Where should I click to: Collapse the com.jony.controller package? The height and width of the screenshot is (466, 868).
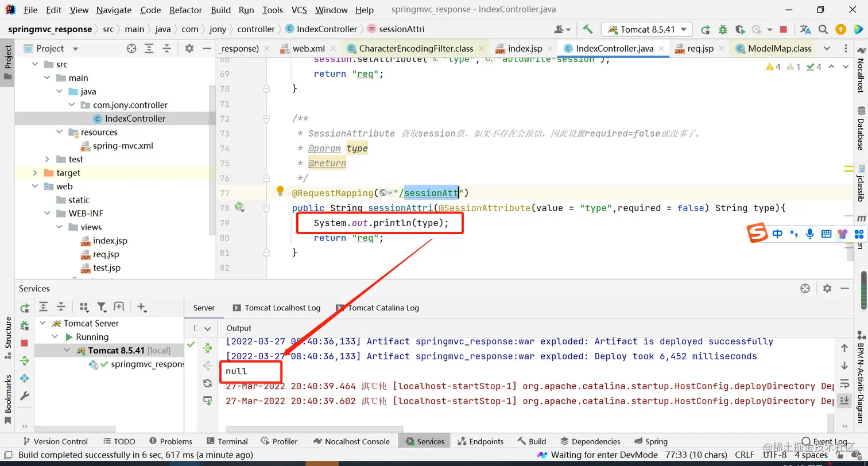(72, 105)
